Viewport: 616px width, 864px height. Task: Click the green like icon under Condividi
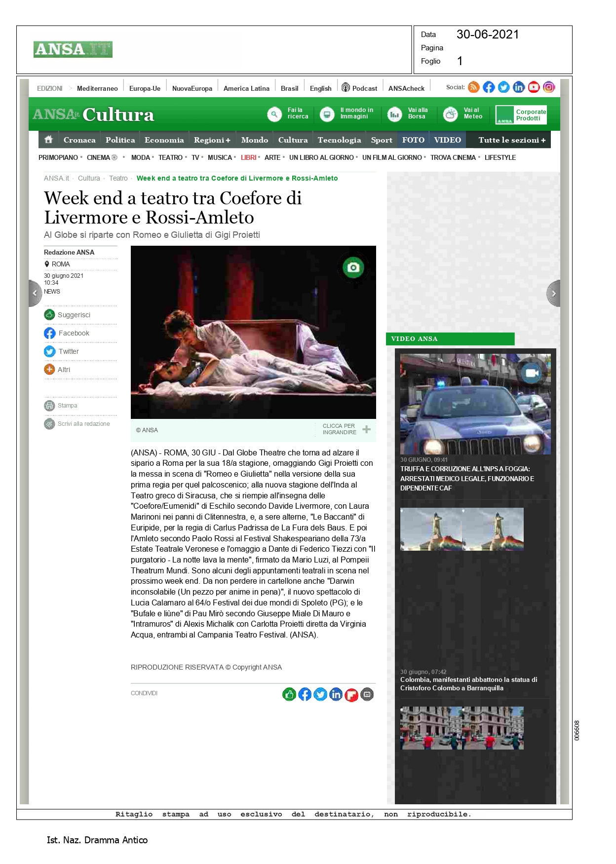point(289,695)
